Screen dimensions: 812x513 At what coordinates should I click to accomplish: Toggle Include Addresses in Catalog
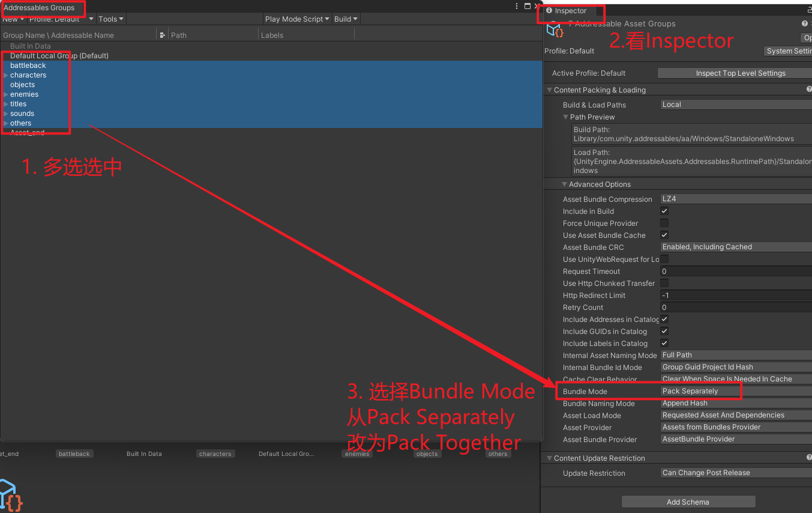[664, 320]
